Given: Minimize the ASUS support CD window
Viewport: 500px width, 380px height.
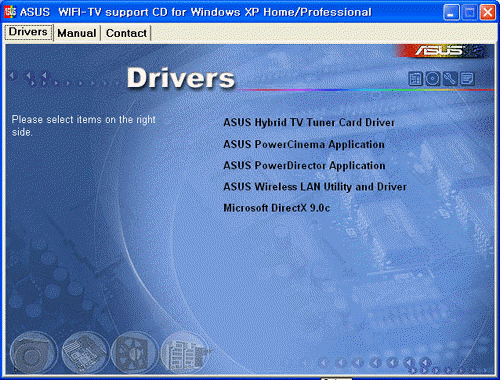Looking at the screenshot, I should (x=451, y=13).
